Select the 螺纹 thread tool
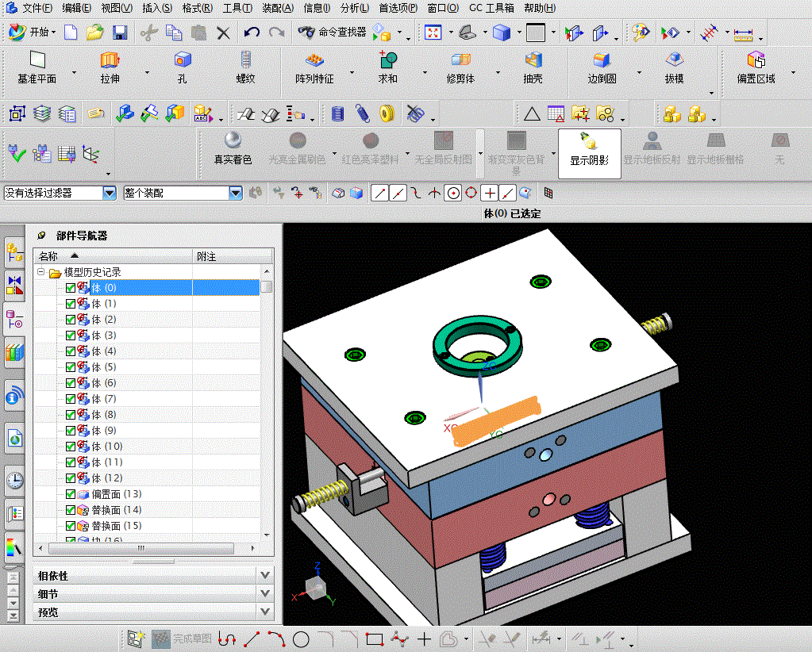812x652 pixels. point(245,67)
